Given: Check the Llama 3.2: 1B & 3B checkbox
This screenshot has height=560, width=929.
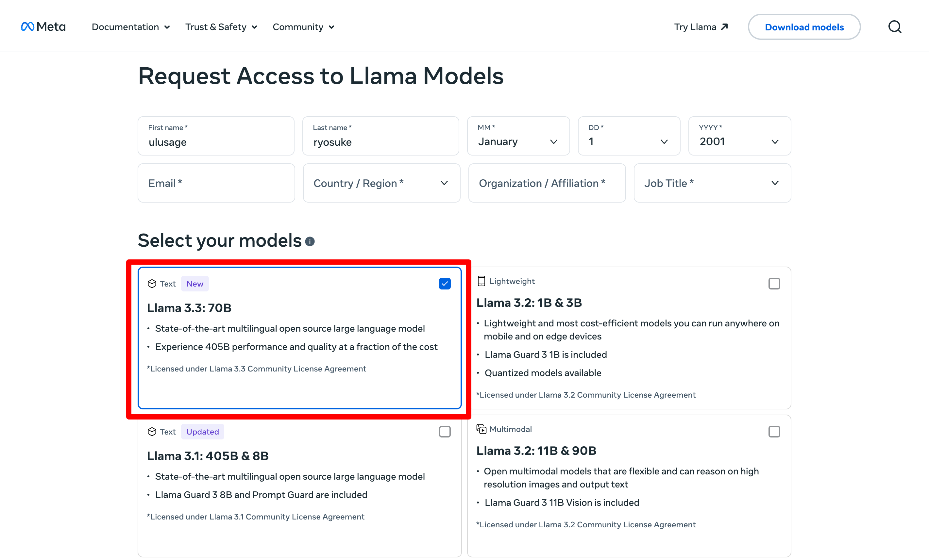Looking at the screenshot, I should (774, 283).
